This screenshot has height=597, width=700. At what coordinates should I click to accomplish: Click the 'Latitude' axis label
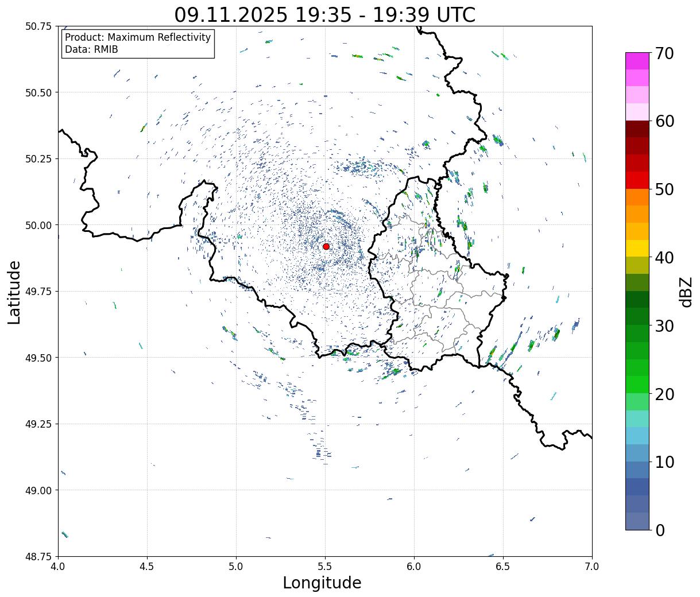(x=14, y=292)
